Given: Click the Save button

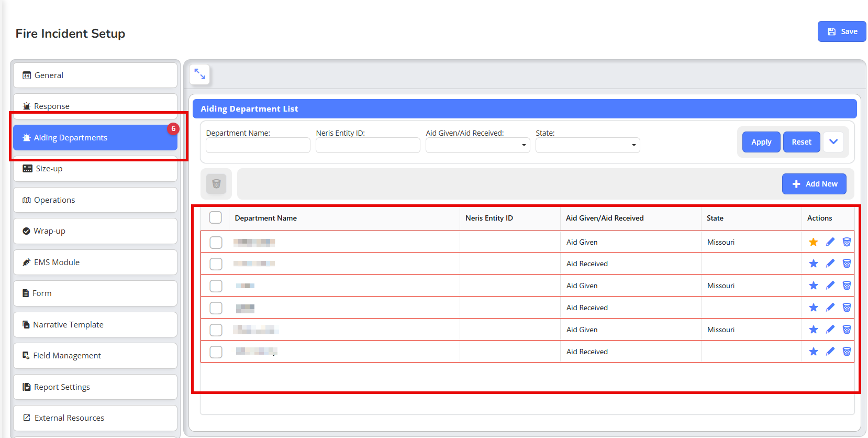Looking at the screenshot, I should pos(842,31).
